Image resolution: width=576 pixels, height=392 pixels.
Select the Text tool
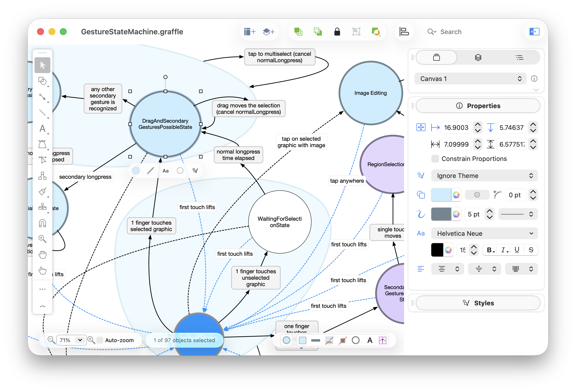[43, 129]
